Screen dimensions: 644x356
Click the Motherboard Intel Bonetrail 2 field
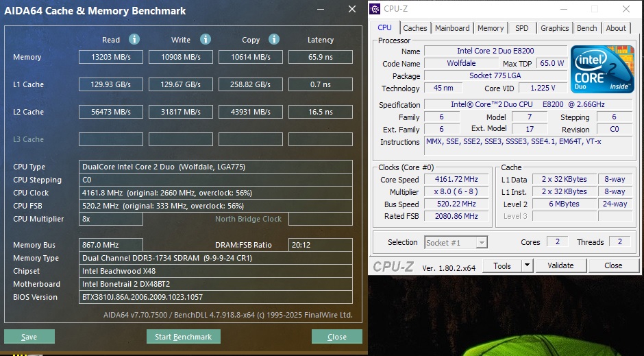216,284
